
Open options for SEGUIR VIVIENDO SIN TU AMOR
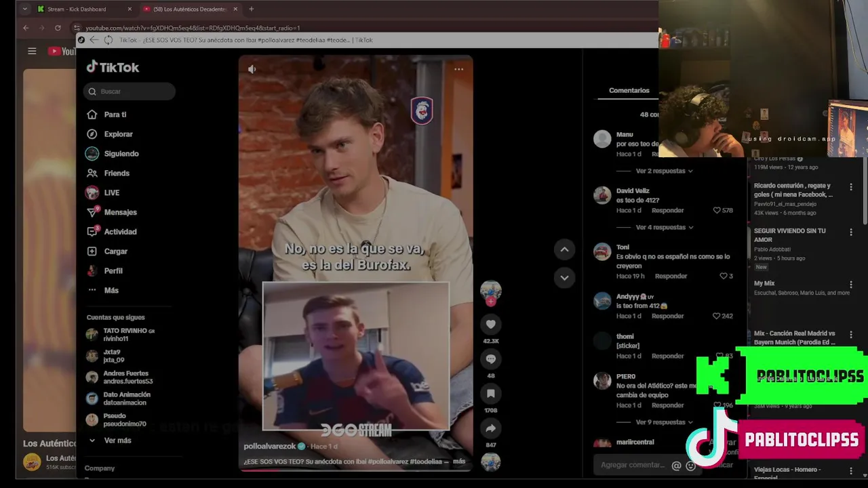click(850, 232)
